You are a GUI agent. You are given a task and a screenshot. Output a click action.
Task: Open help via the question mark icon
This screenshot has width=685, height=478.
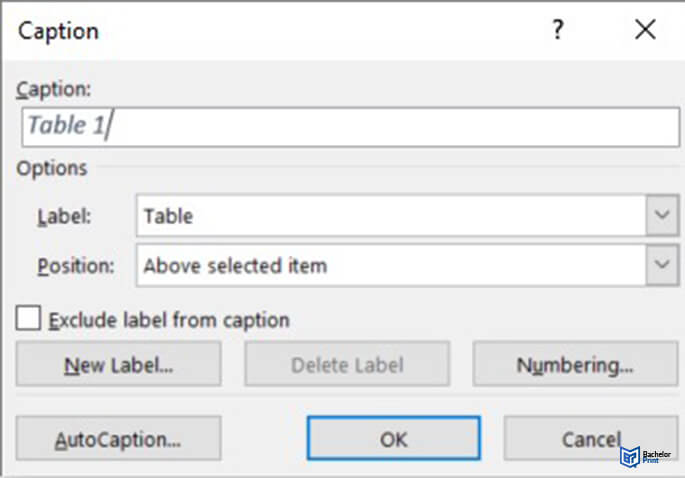557,30
